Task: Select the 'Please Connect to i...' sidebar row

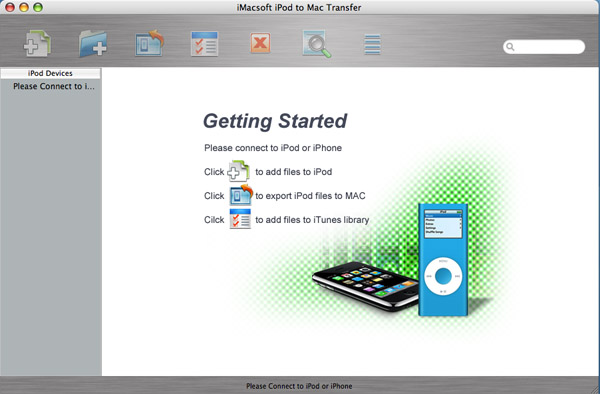Action: pos(51,86)
